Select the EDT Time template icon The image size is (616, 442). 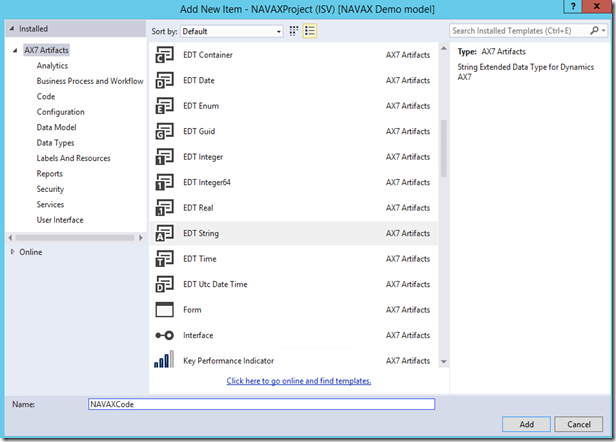pyautogui.click(x=164, y=259)
